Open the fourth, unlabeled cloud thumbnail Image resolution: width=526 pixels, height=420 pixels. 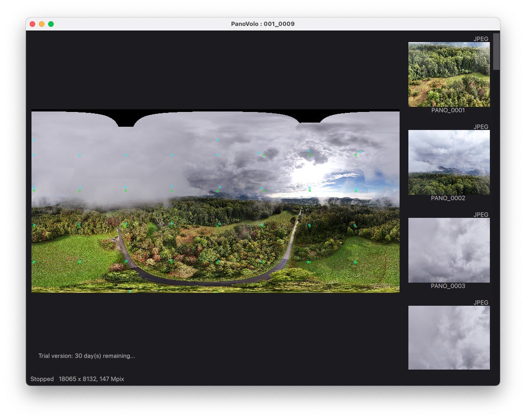point(449,338)
